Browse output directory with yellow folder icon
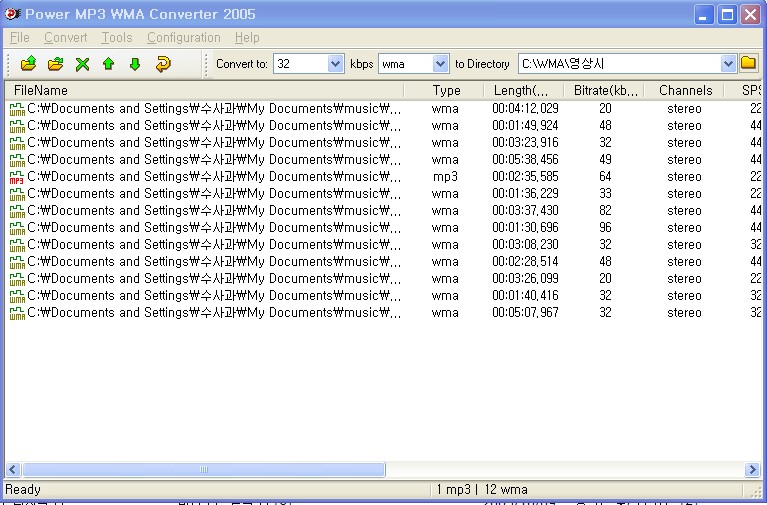Screen dimensions: 767x505 [748, 63]
